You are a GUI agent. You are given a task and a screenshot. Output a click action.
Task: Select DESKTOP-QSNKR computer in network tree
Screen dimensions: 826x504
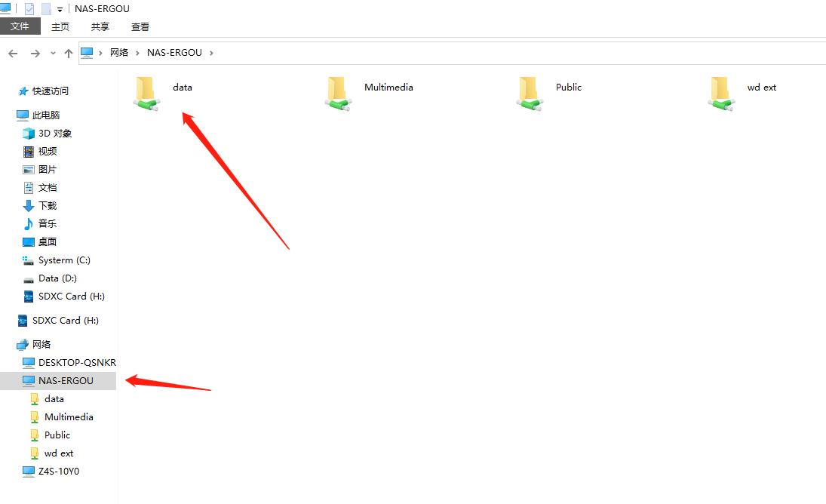click(77, 362)
